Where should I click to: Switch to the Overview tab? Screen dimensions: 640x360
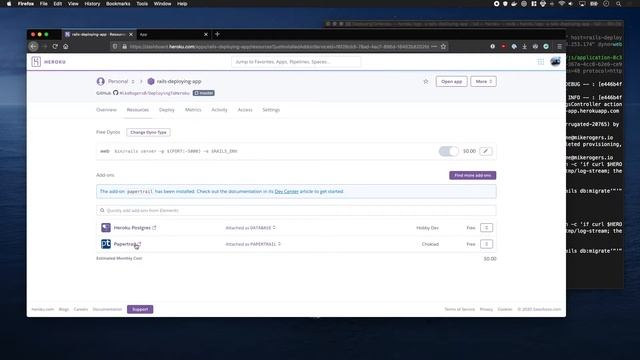(106, 110)
